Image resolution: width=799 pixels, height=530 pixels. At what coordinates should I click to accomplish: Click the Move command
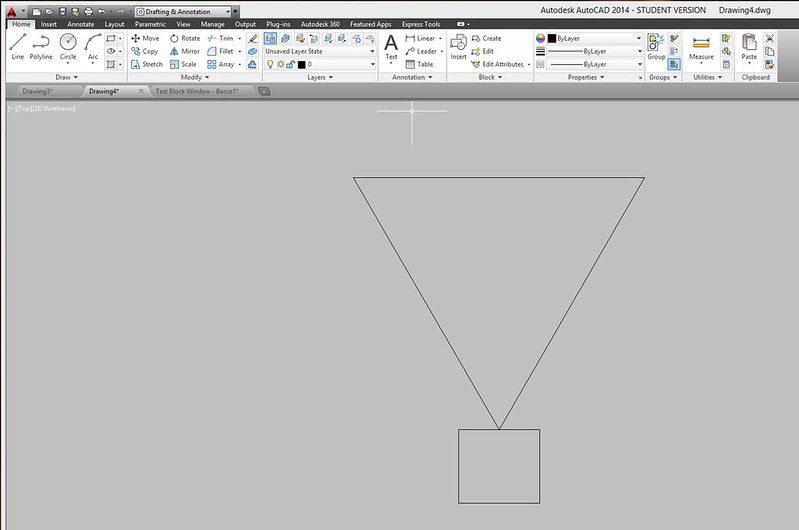tap(145, 38)
